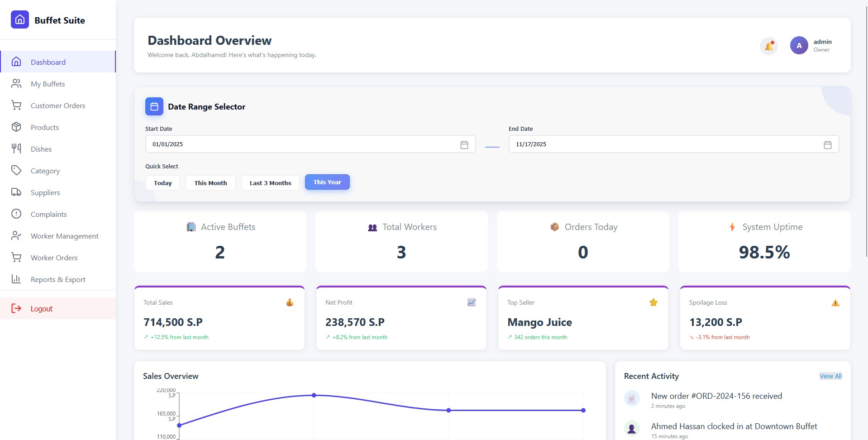Image resolution: width=868 pixels, height=440 pixels.
Task: Click the Products box icon in sidebar
Action: click(x=16, y=127)
